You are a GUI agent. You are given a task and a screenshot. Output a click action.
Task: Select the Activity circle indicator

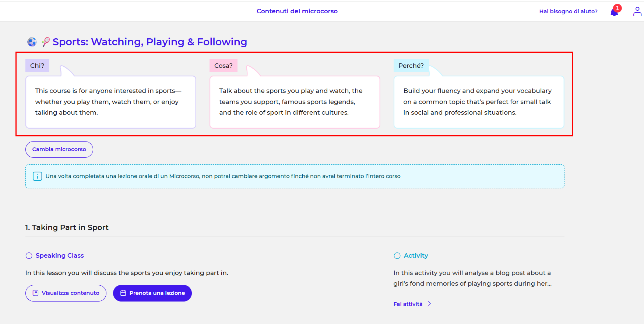click(x=397, y=256)
